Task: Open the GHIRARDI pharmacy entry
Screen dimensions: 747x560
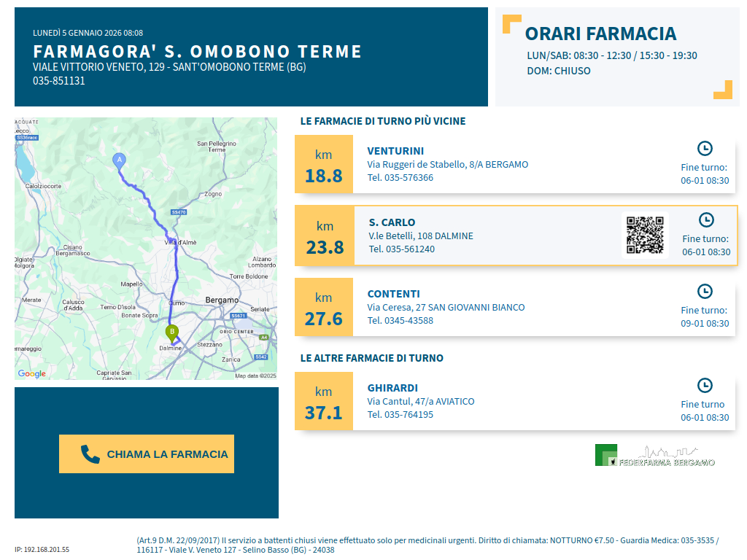Action: (392, 388)
